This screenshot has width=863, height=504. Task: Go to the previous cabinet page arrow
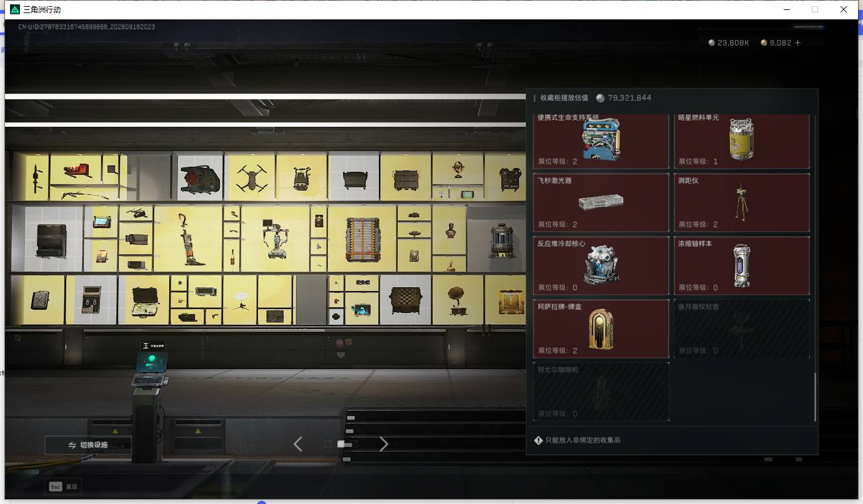click(x=298, y=444)
